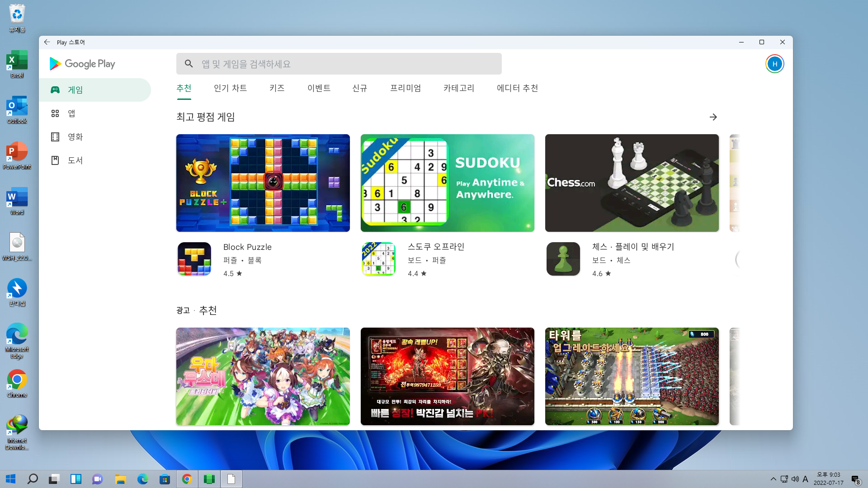868x488 pixels.
Task: Open the Windows Start button
Action: click(11, 479)
